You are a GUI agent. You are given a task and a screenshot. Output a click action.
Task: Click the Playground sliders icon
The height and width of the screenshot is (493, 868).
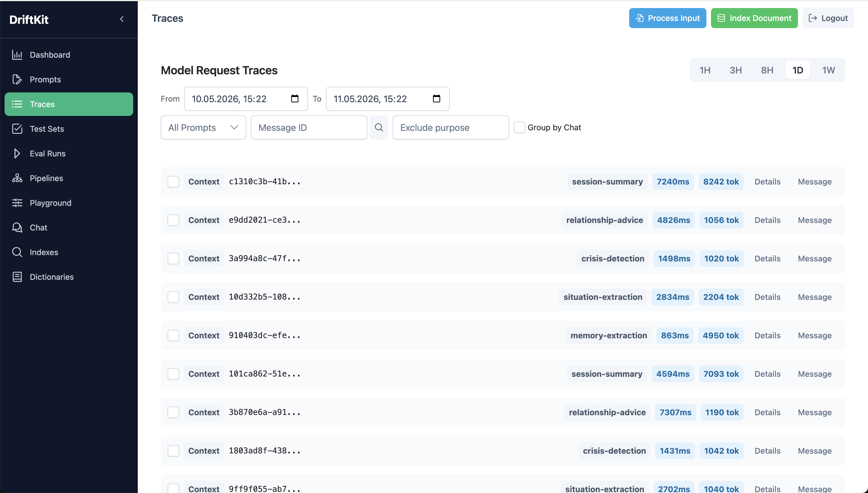(17, 203)
